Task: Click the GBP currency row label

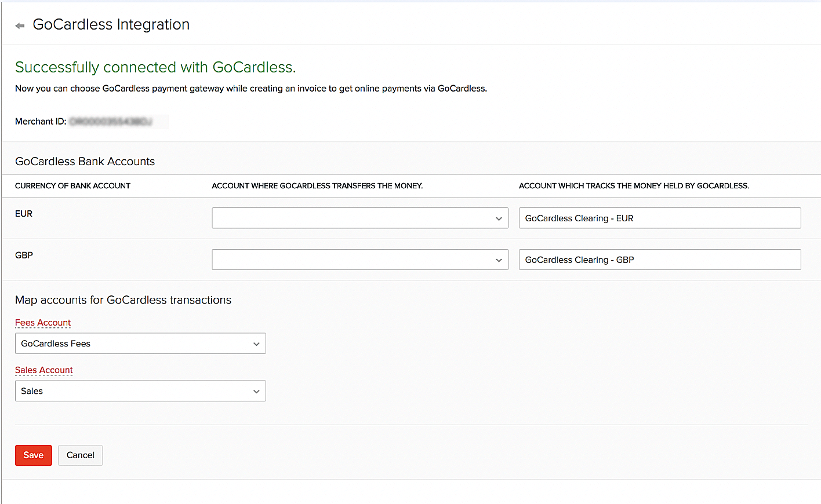Action: pos(24,255)
